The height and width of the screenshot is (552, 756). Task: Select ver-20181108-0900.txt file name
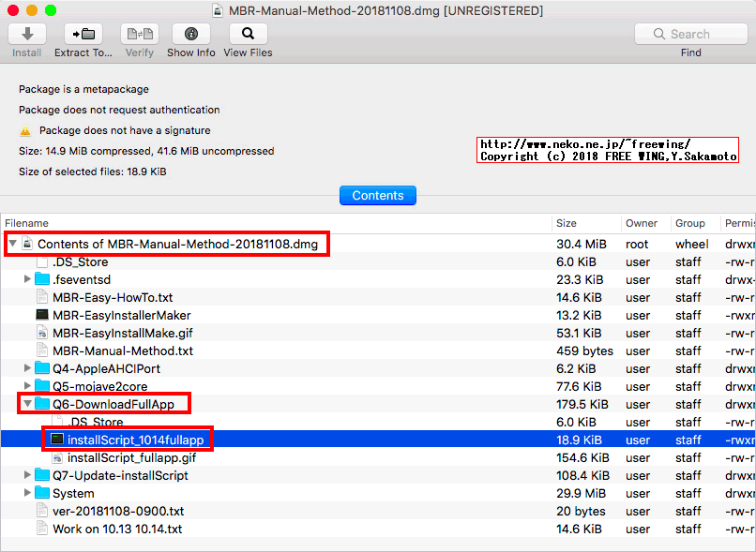point(118,512)
